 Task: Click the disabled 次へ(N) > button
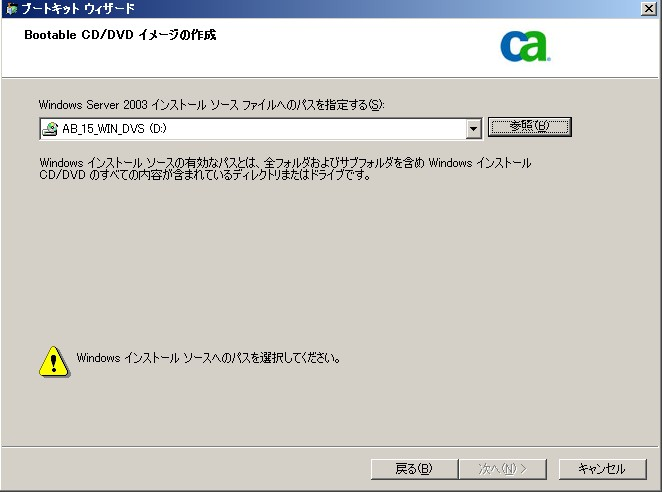(503, 469)
